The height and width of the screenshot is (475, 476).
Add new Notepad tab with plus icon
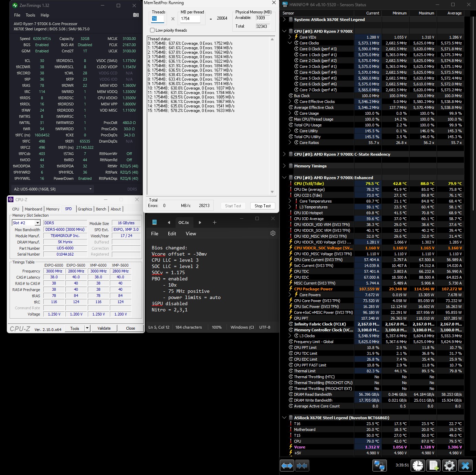pyautogui.click(x=214, y=223)
